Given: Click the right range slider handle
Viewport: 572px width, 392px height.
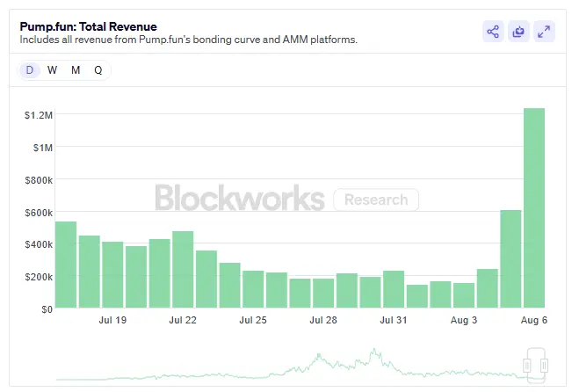Looking at the screenshot, I should [x=544, y=366].
